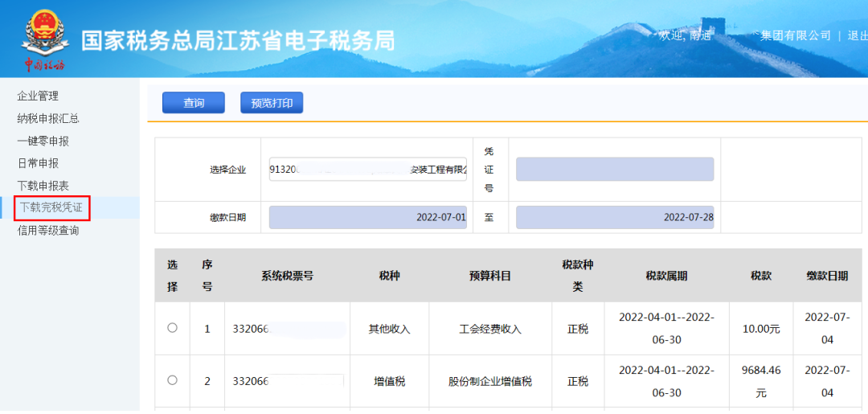Click the 9684.46元 tax amount
This screenshot has width=868, height=414.
(761, 382)
